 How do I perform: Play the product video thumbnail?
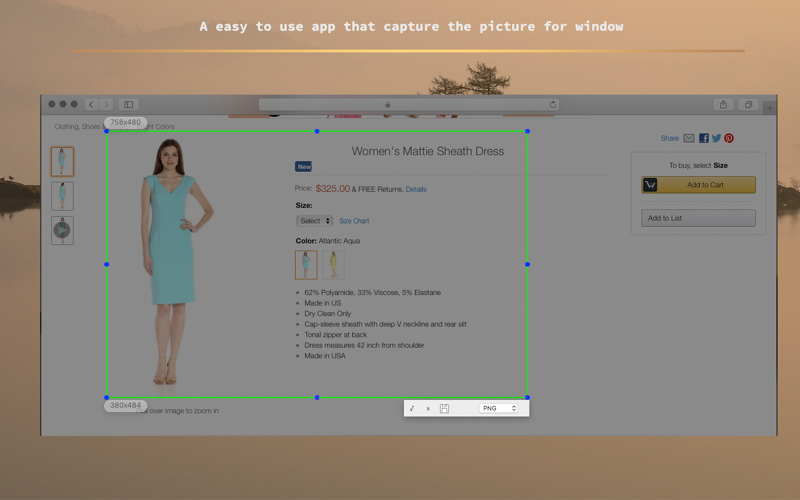62,231
